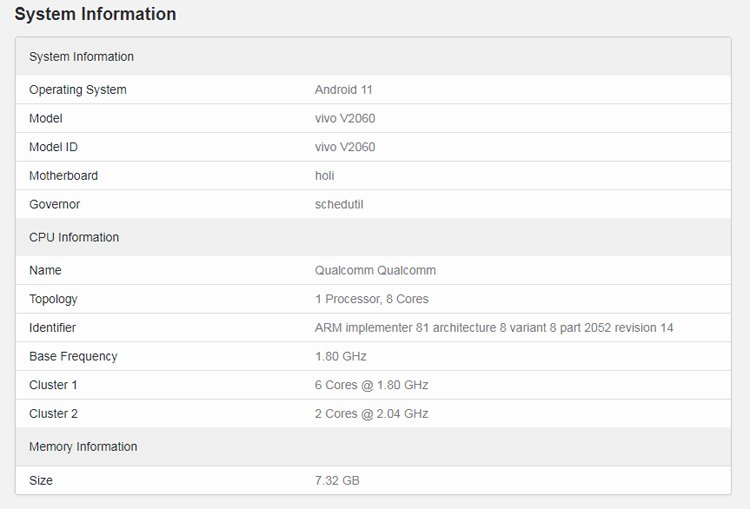Click the System Information section header row
The height and width of the screenshot is (509, 750).
point(81,57)
